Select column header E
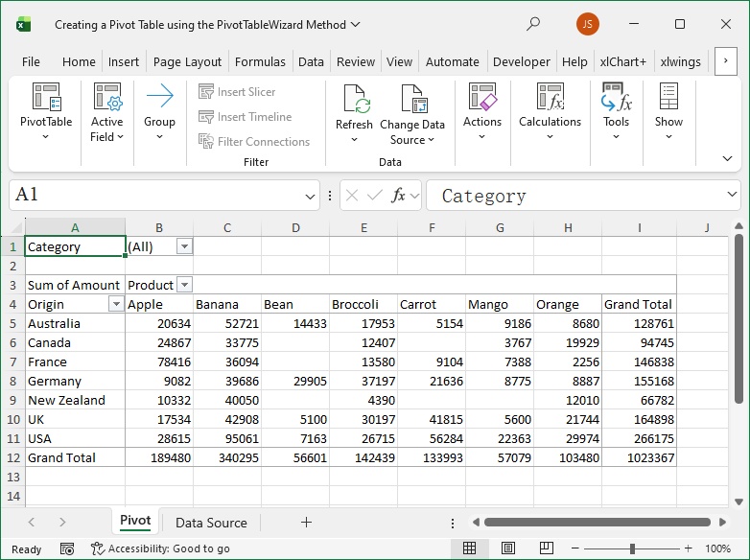 (x=363, y=227)
